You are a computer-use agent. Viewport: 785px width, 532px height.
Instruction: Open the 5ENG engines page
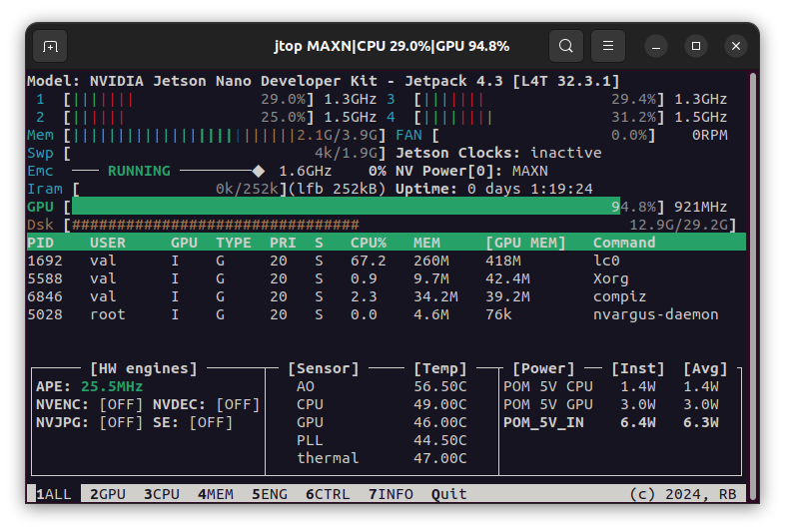(269, 494)
